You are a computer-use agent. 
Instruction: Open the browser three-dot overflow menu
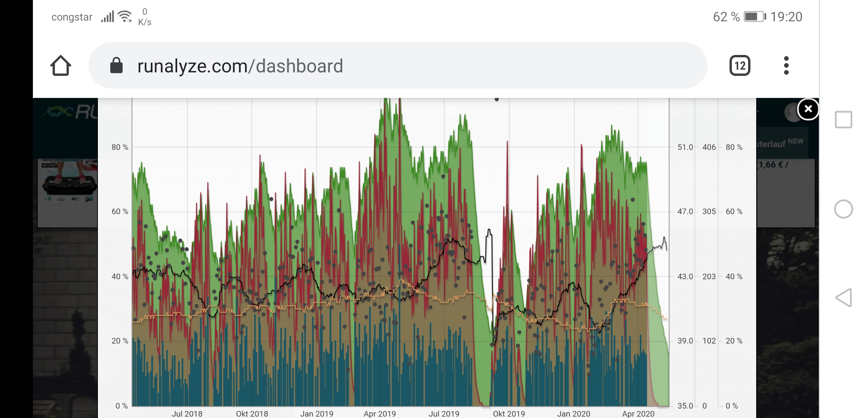pyautogui.click(x=786, y=66)
